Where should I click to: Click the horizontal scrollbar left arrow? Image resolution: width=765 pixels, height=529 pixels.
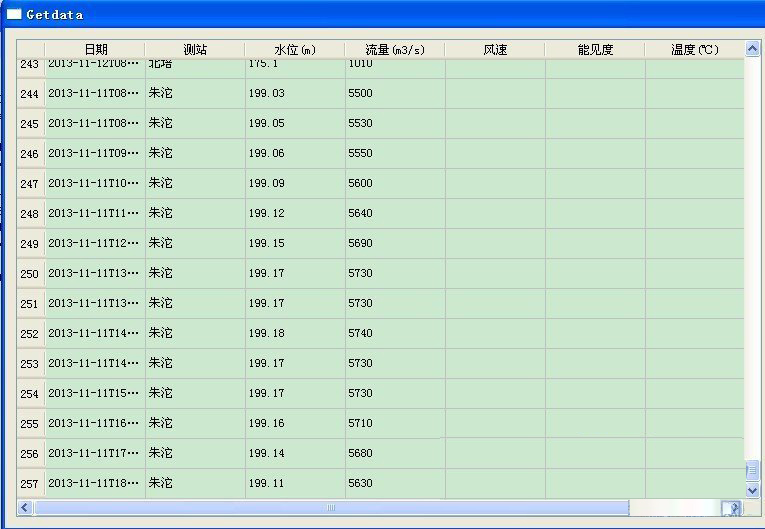coord(25,508)
